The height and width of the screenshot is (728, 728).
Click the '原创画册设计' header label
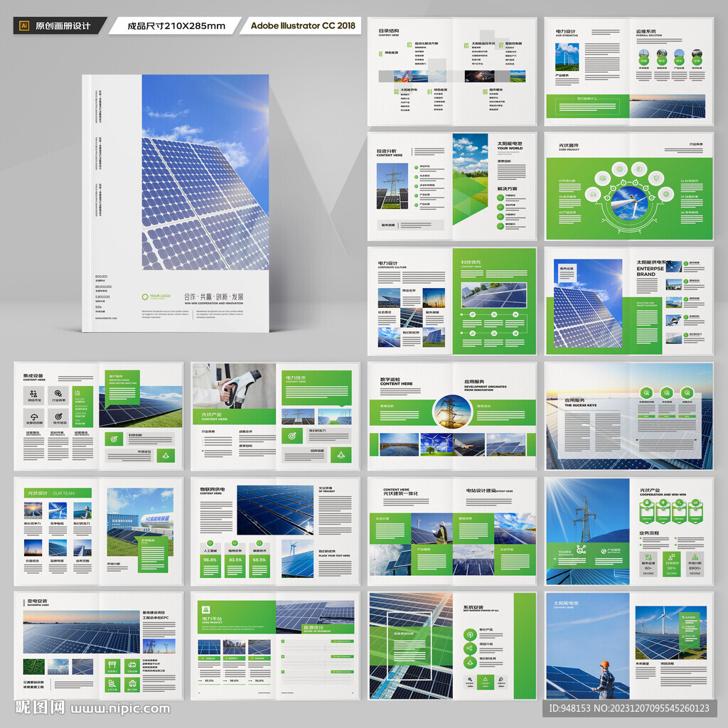pos(63,26)
